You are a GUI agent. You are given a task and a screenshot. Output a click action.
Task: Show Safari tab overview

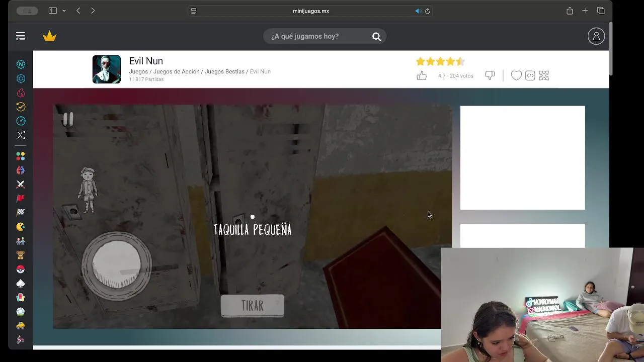pyautogui.click(x=601, y=11)
